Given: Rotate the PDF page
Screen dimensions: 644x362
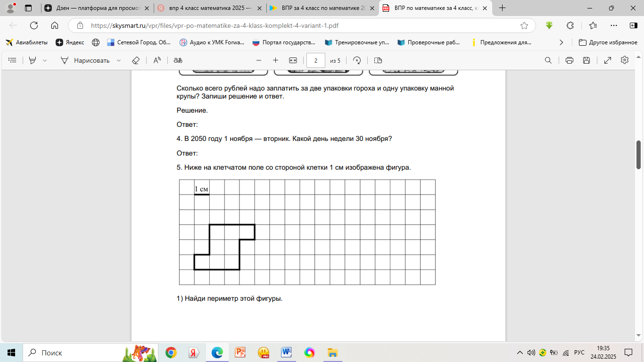Looking at the screenshot, I should tap(357, 60).
